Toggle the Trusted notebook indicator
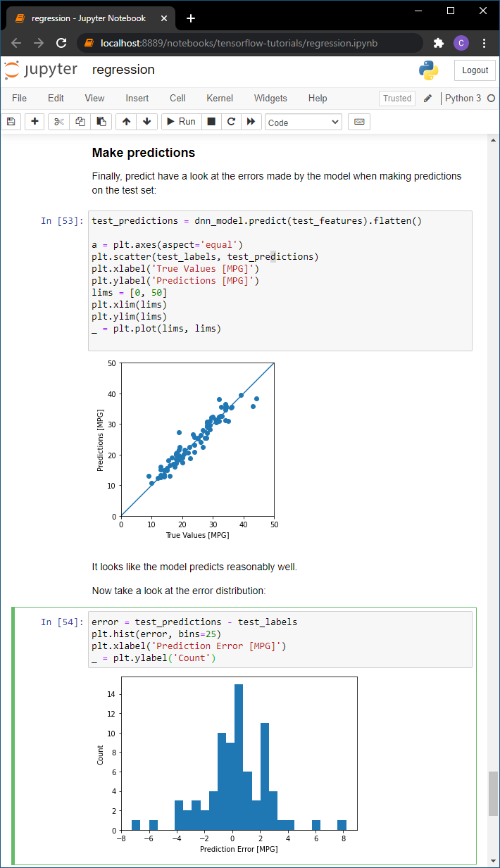 397,99
